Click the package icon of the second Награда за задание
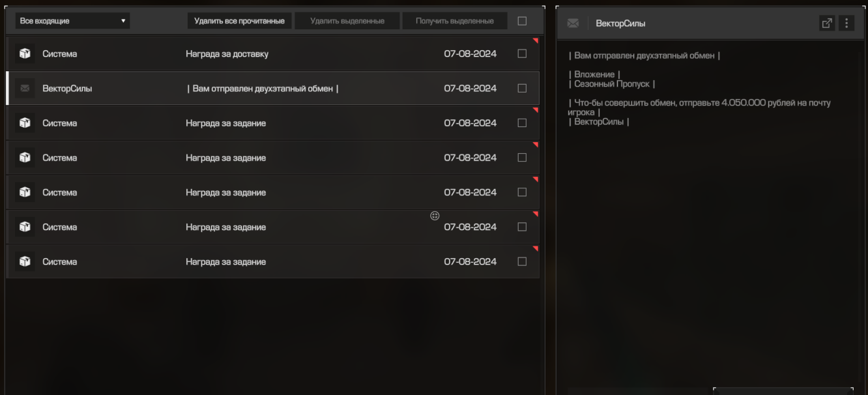 25,158
